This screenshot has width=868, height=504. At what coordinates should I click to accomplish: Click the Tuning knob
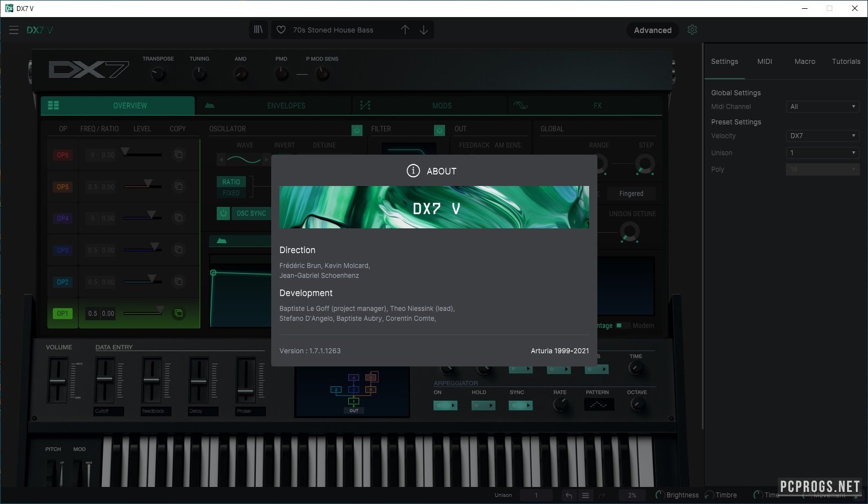[200, 73]
